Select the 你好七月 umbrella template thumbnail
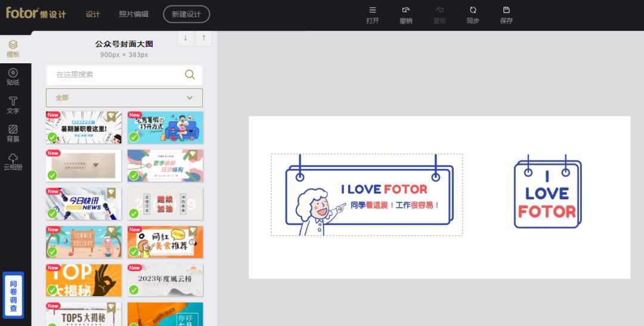The width and height of the screenshot is (644, 326). 165,315
